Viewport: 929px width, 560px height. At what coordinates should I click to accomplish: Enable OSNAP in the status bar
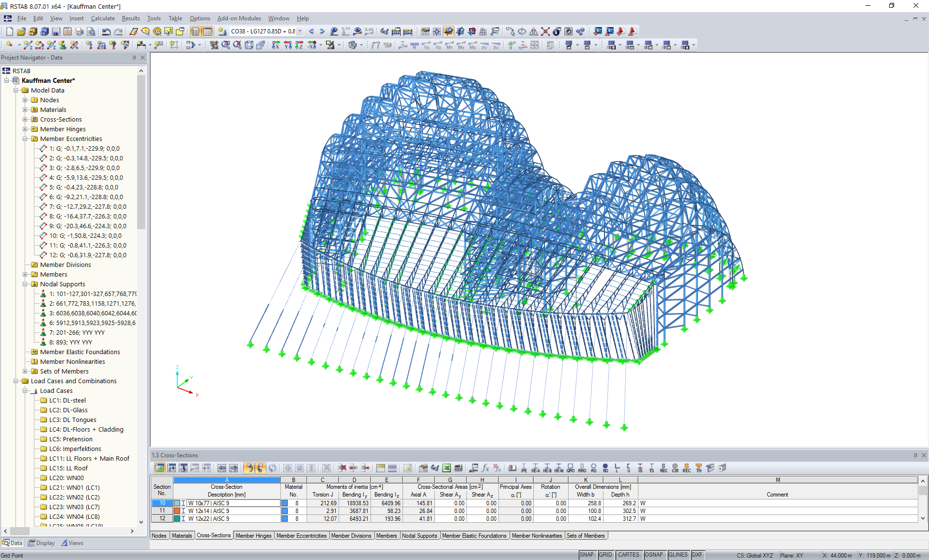pos(654,555)
